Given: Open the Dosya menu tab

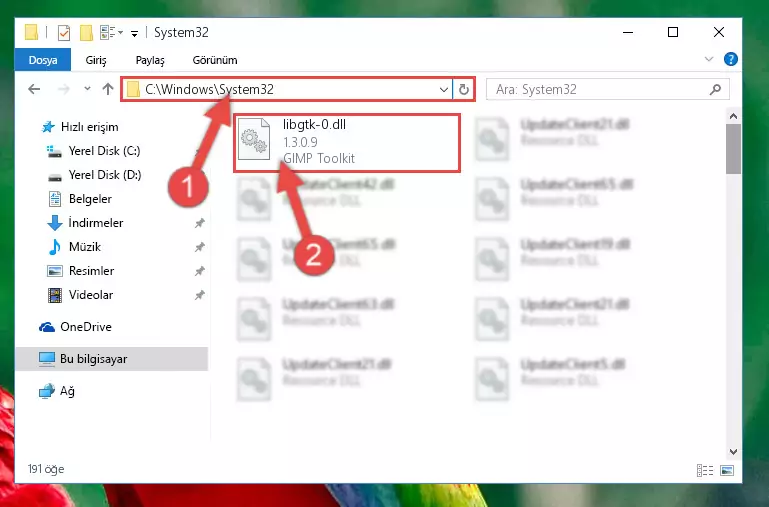Looking at the screenshot, I should click(x=43, y=60).
